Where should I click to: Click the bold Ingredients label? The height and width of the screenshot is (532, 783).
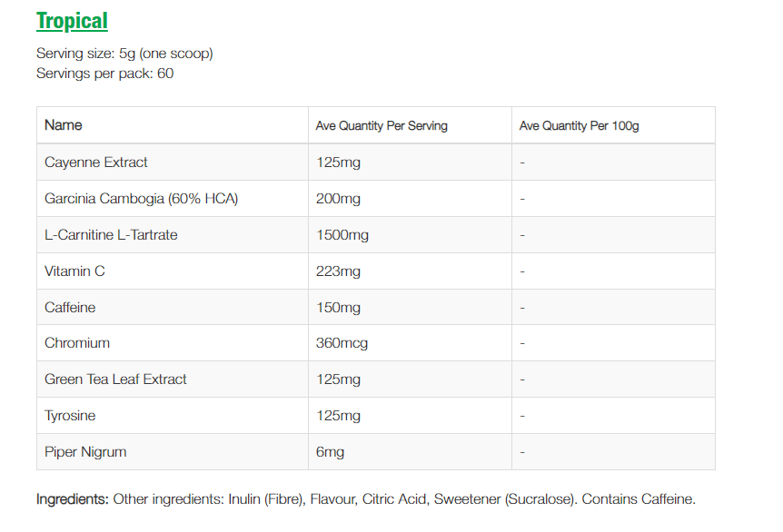coord(73,499)
